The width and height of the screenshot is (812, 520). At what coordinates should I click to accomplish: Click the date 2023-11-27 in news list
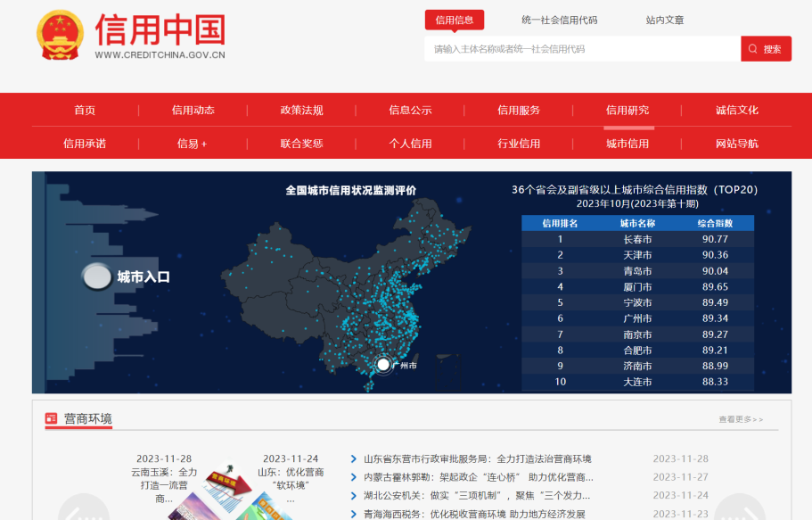pos(680,477)
